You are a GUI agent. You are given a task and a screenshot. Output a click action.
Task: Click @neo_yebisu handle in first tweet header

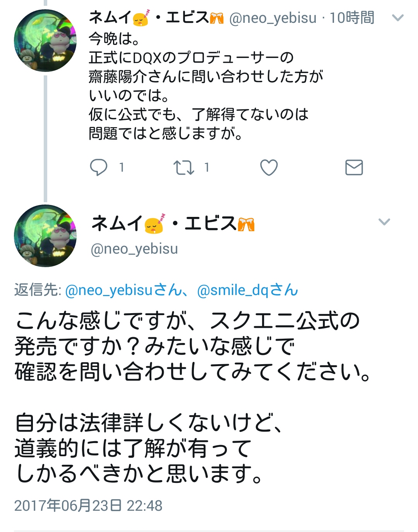[272, 18]
